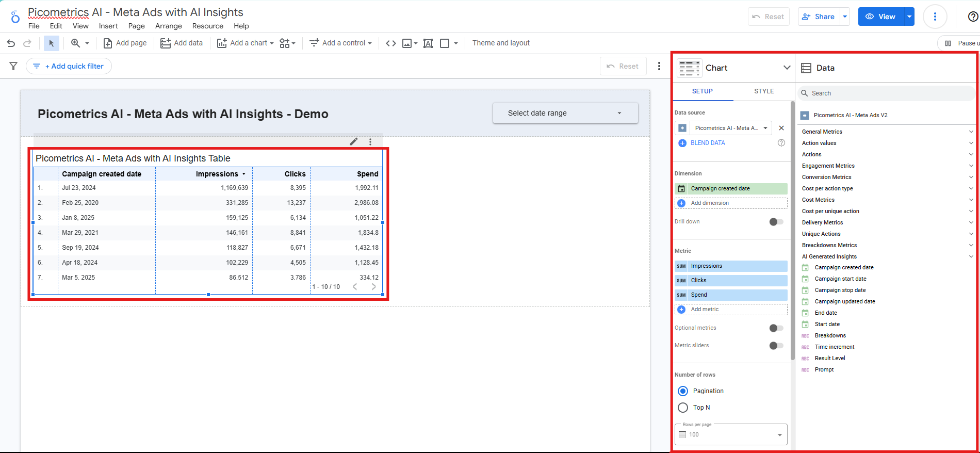Select the cursor selection mode tool
Screen dimensions: 980x453
[x=51, y=43]
